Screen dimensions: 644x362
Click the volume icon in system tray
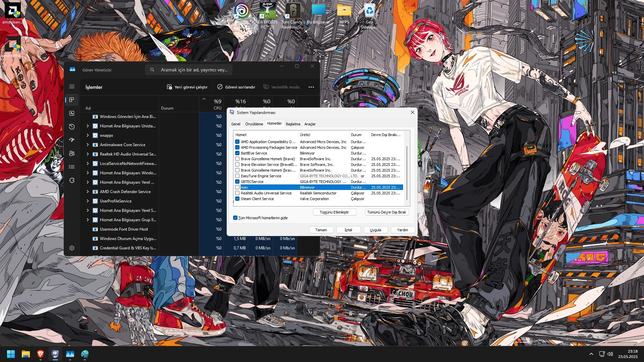tap(610, 354)
